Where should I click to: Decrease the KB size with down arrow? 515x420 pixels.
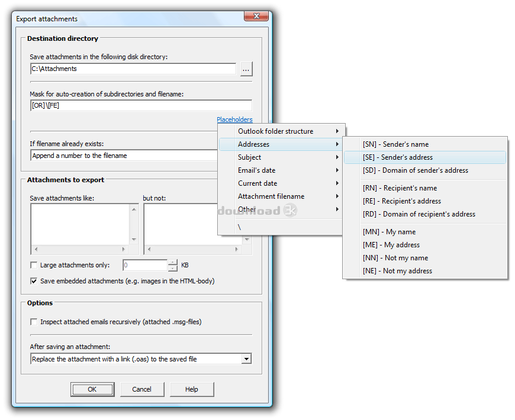pos(172,268)
